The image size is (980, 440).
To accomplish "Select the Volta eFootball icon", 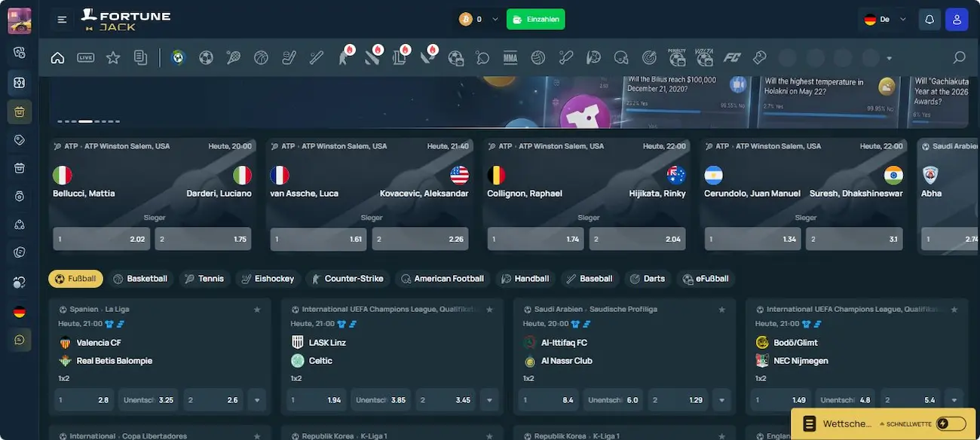I will 704,57.
